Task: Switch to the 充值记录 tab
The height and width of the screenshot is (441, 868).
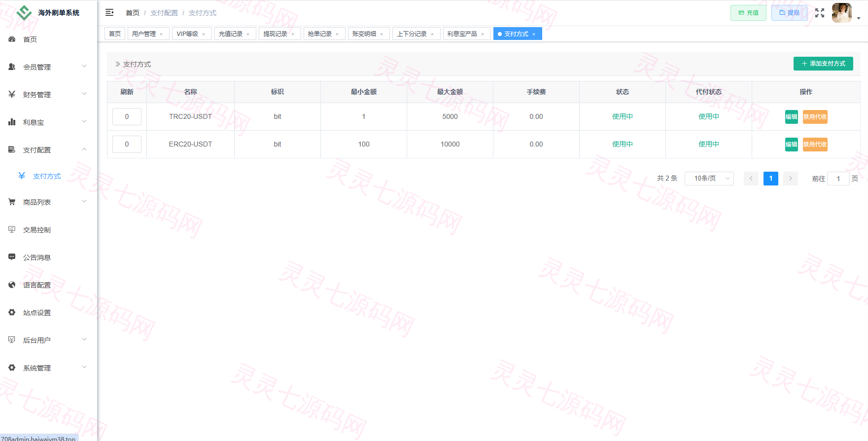Action: click(235, 34)
